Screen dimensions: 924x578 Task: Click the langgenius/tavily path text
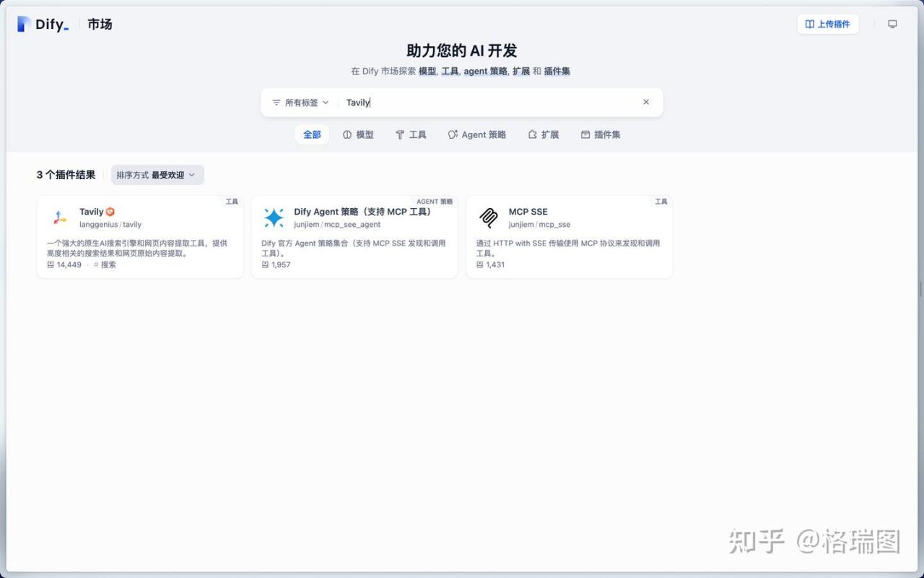pos(110,225)
